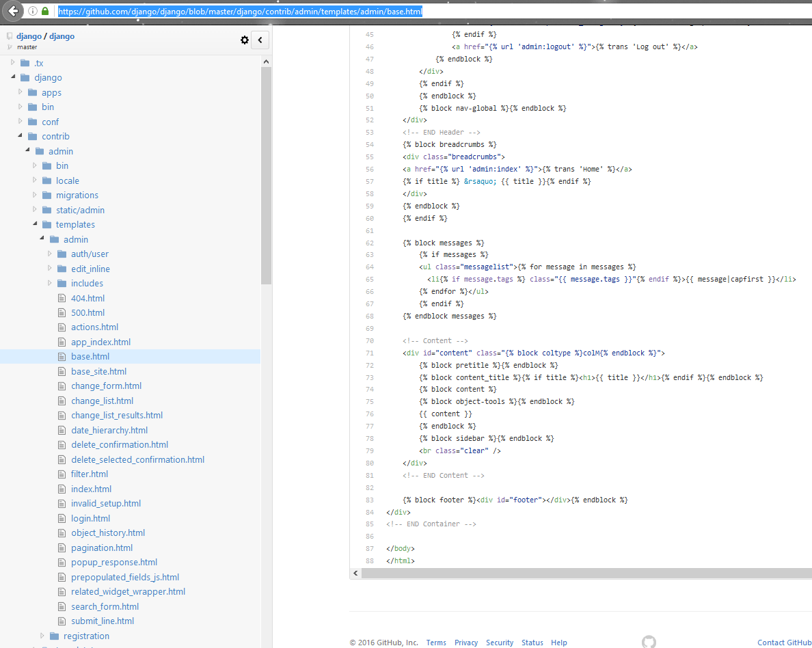
Task: Click the file icon beside login.html
Action: pyautogui.click(x=62, y=518)
